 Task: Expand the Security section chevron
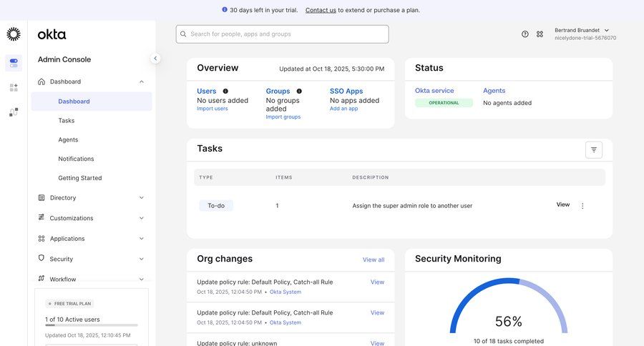click(x=141, y=259)
